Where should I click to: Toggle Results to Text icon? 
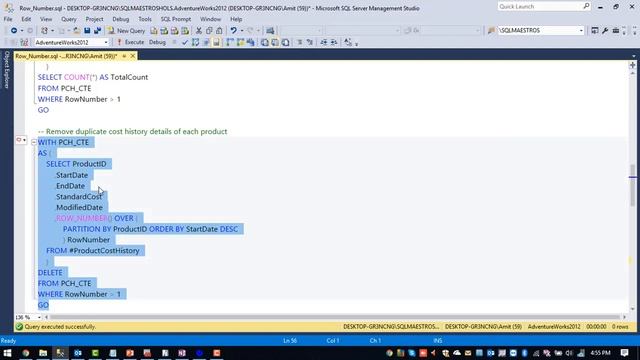[x=264, y=42]
